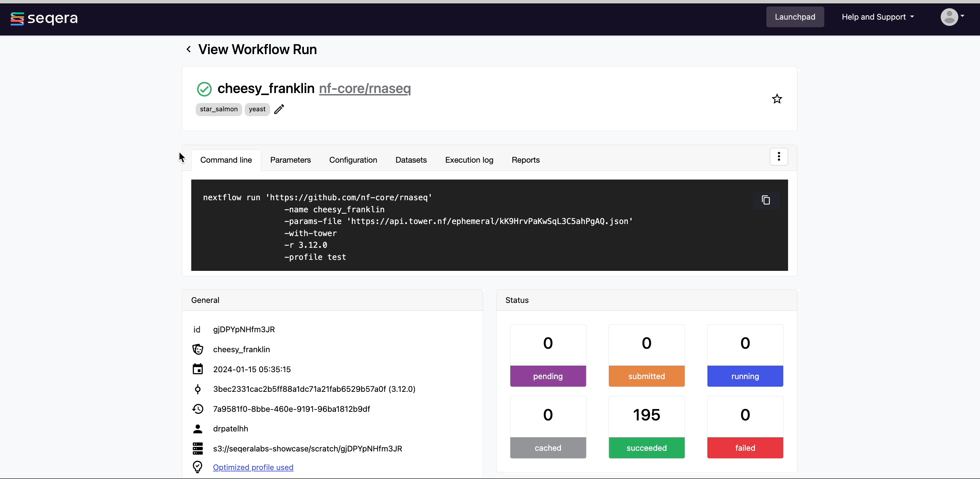Click the workflow run status icon
980x479 pixels.
tap(204, 88)
